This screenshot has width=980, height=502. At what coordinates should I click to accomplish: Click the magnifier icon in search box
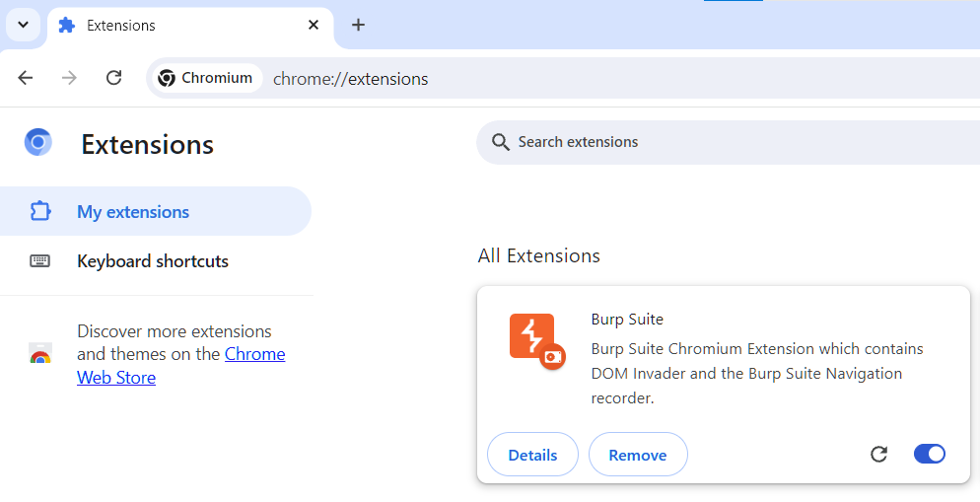click(x=500, y=142)
